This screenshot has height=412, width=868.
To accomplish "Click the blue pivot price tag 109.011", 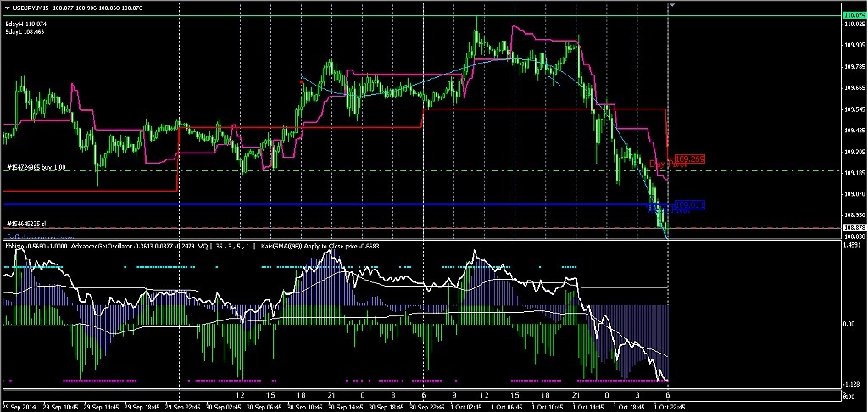I will pos(690,205).
